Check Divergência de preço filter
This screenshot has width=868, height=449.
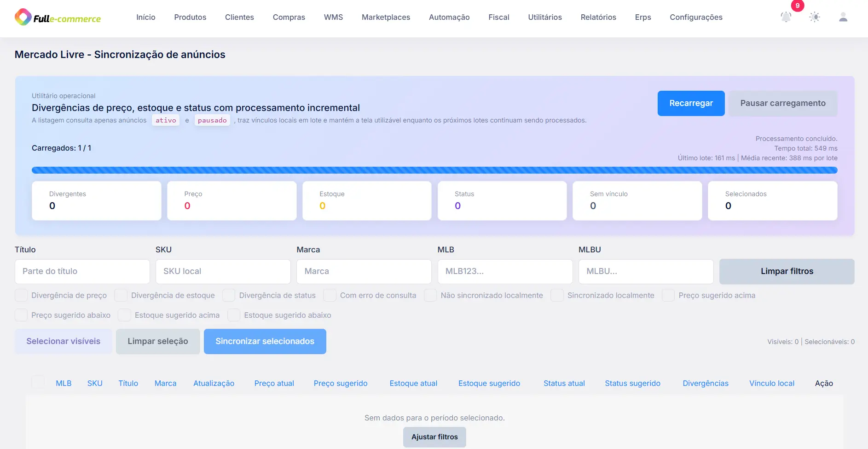[x=21, y=295]
